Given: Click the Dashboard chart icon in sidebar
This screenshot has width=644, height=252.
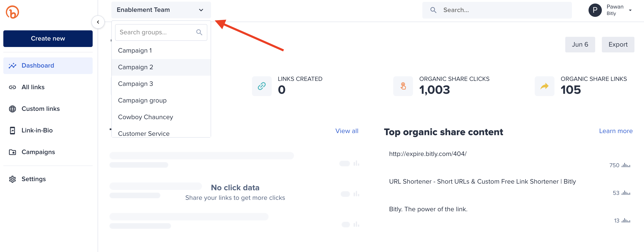Looking at the screenshot, I should pyautogui.click(x=12, y=65).
